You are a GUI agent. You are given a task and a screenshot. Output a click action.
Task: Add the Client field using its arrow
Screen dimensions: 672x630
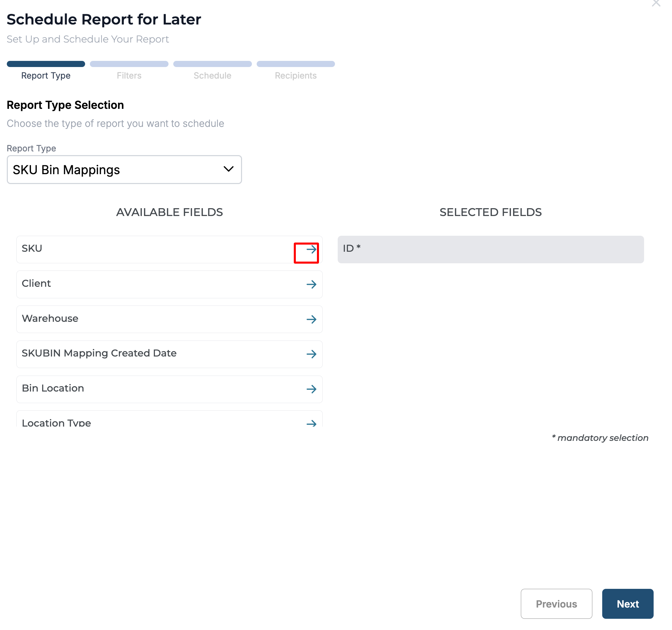pyautogui.click(x=311, y=284)
